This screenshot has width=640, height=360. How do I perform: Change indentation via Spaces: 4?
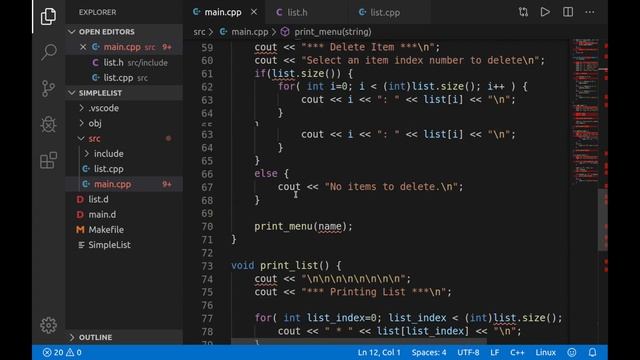[x=429, y=352]
